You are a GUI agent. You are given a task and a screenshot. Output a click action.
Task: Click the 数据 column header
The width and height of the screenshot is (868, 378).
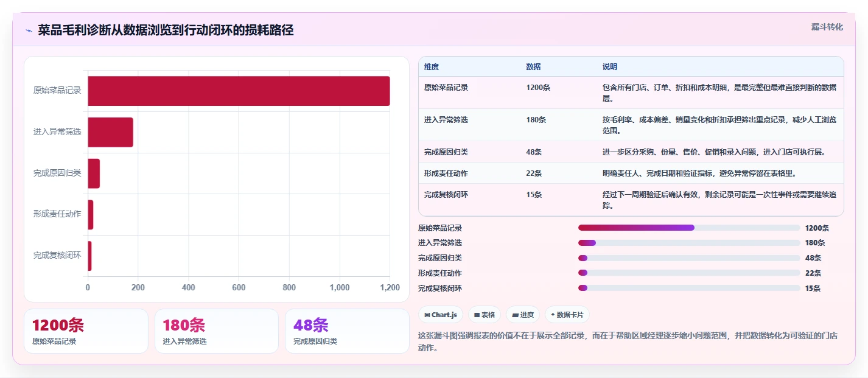tap(533, 66)
